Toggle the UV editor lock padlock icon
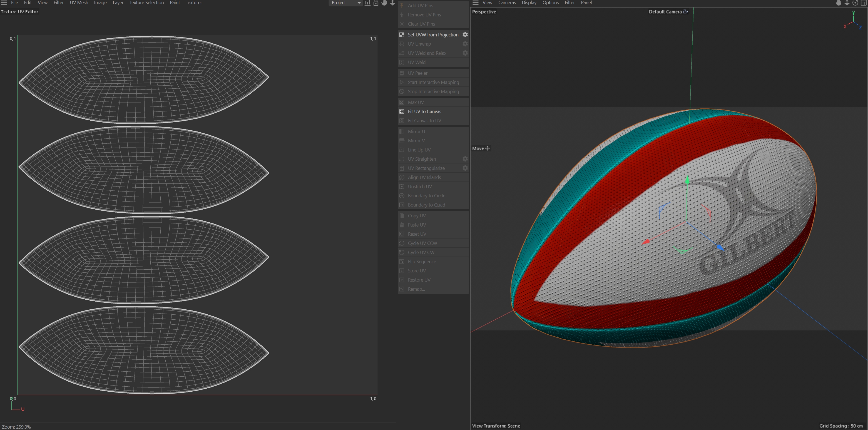This screenshot has width=868, height=430. click(376, 3)
